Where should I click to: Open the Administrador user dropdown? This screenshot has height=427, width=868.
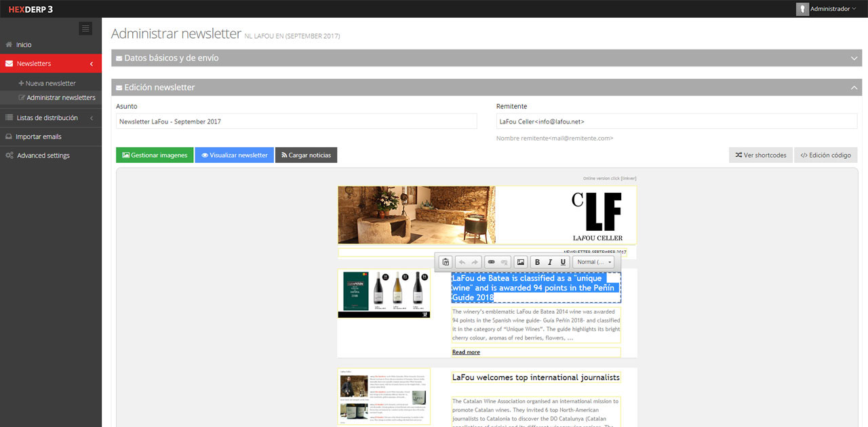(833, 9)
